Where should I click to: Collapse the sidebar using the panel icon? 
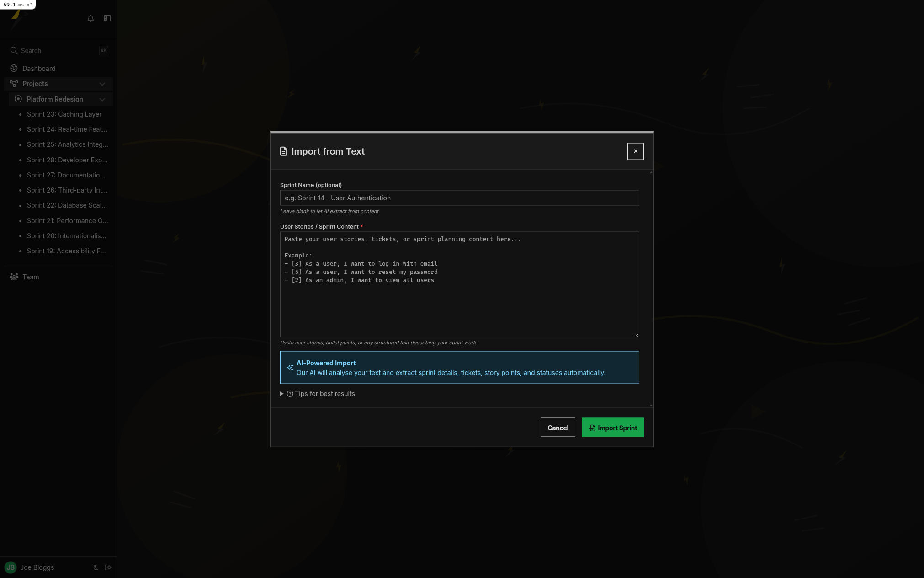pyautogui.click(x=107, y=18)
